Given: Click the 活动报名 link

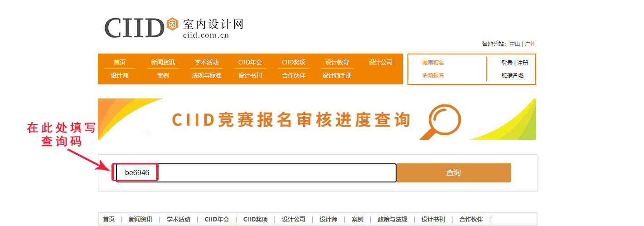Looking at the screenshot, I should click(433, 75).
